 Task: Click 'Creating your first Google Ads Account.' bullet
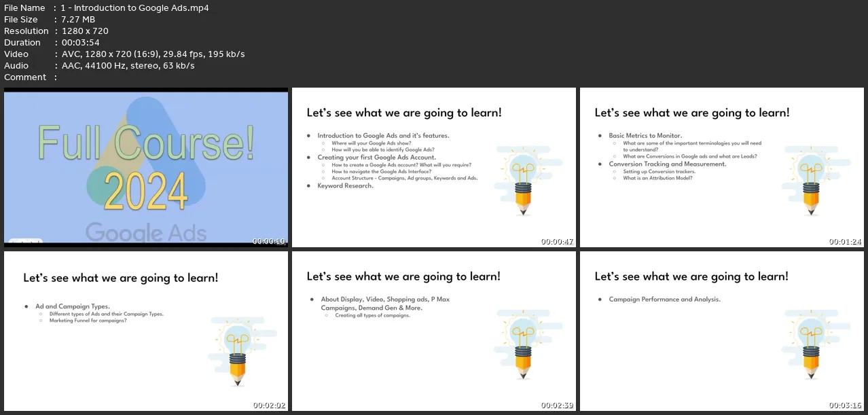pyautogui.click(x=376, y=158)
